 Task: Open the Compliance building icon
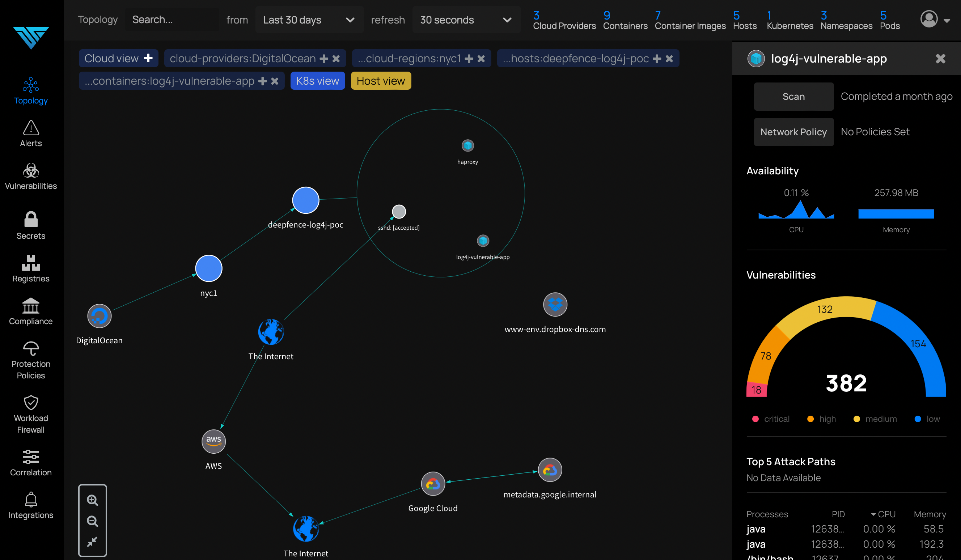(30, 305)
